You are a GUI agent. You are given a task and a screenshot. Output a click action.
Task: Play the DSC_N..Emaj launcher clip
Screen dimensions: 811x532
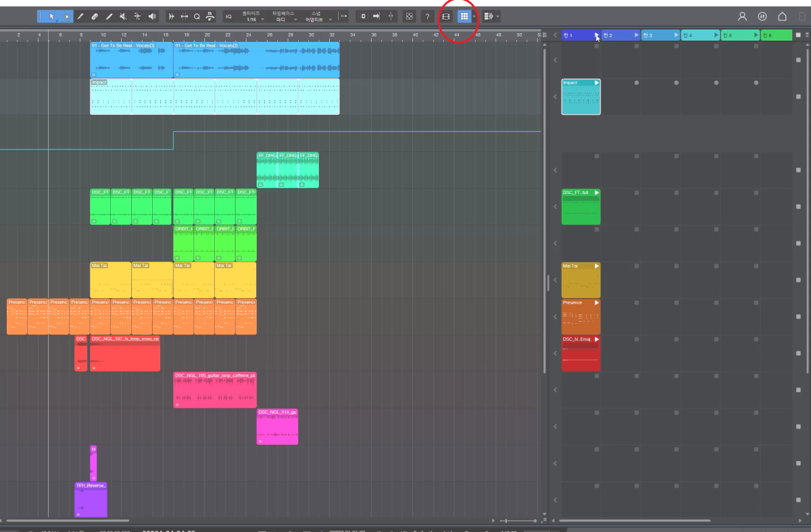tap(597, 339)
